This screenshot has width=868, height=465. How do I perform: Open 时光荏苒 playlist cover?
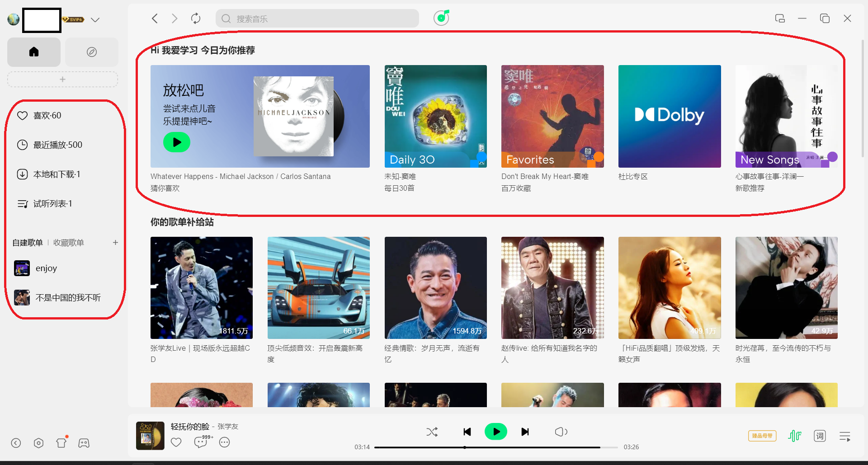click(787, 288)
